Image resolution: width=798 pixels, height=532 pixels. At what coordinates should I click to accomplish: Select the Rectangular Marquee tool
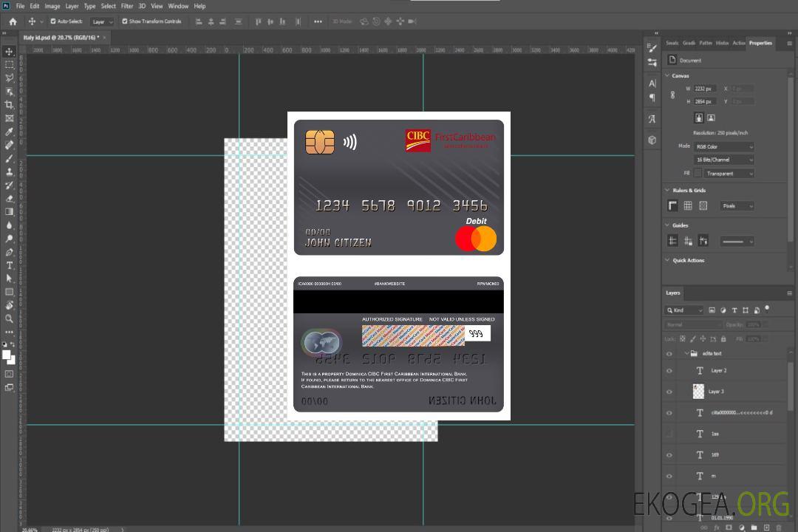click(10, 64)
